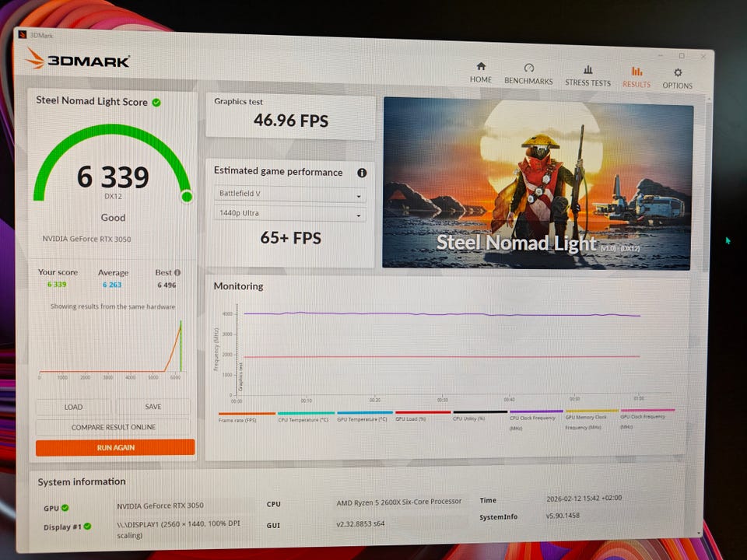
Task: Click the GUI version v2.32.8853 s64
Action: (360, 523)
